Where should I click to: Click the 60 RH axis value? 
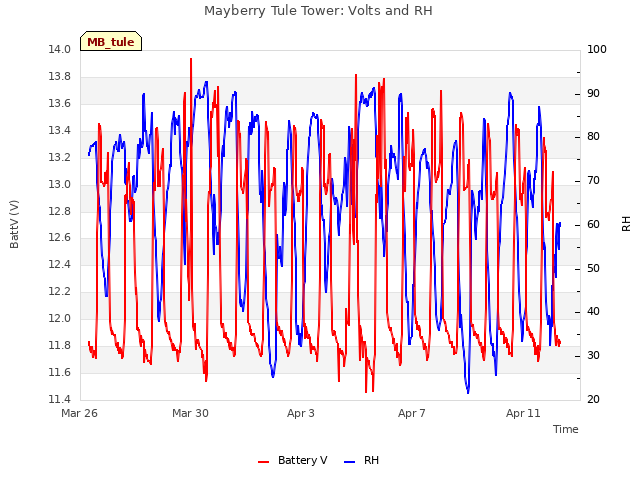(x=593, y=224)
